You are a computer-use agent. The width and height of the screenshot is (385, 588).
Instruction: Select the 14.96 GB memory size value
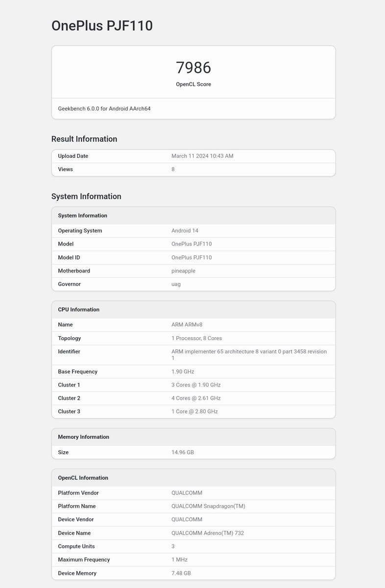pos(183,452)
